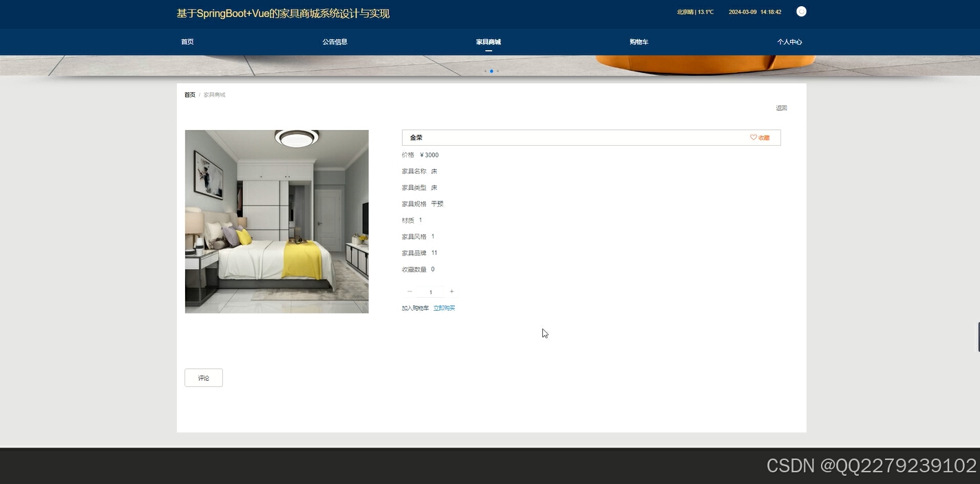Click the 评论 button
980x484 pixels.
[203, 377]
